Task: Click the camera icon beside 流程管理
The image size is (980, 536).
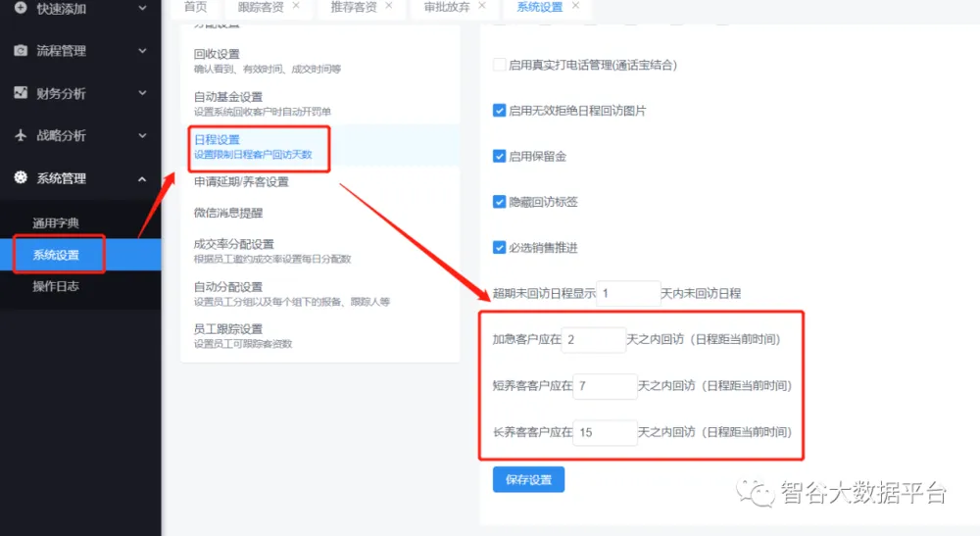Action: (21, 50)
